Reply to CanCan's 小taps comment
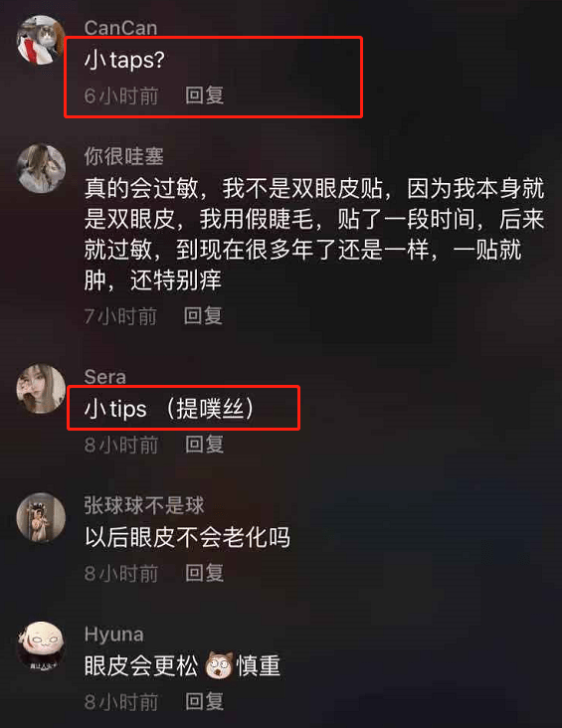562x728 pixels. 204,95
